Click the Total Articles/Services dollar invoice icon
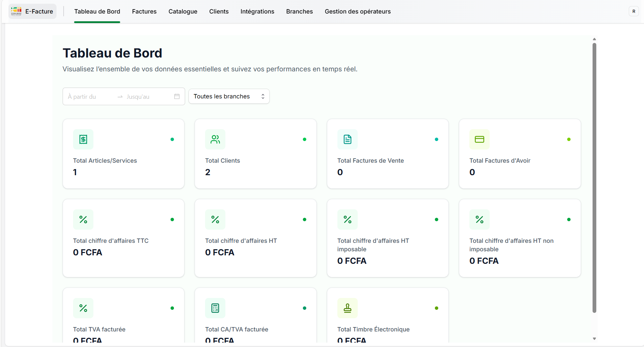 pos(83,139)
